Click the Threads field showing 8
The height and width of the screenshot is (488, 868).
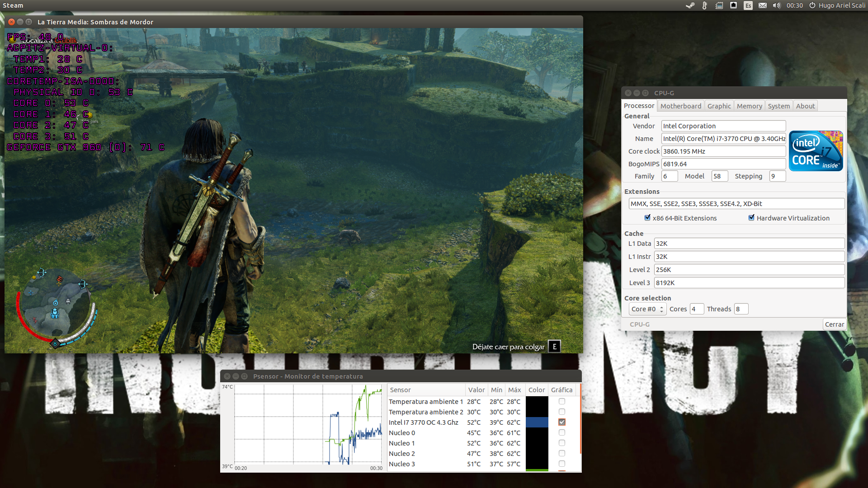[x=741, y=309]
